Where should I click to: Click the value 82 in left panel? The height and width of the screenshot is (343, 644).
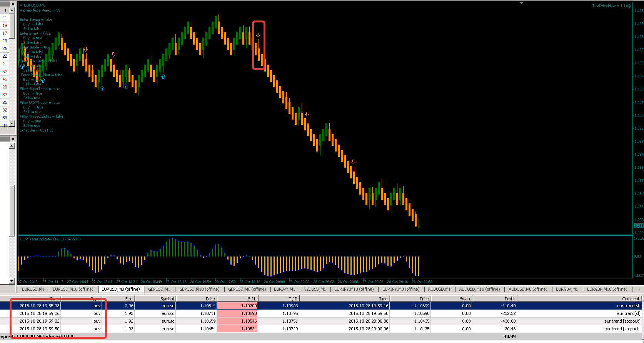pyautogui.click(x=5, y=95)
